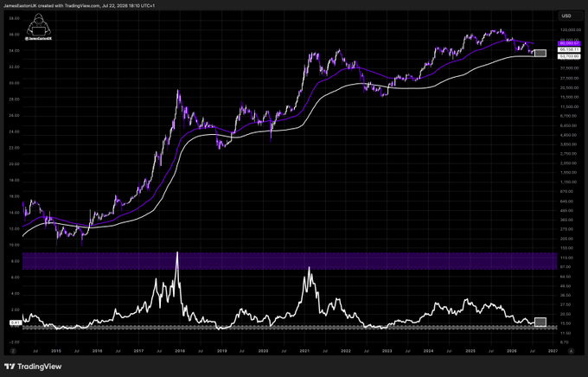Click the 2021 year label on time axis
Screen dimensions: 588x377
304,351
